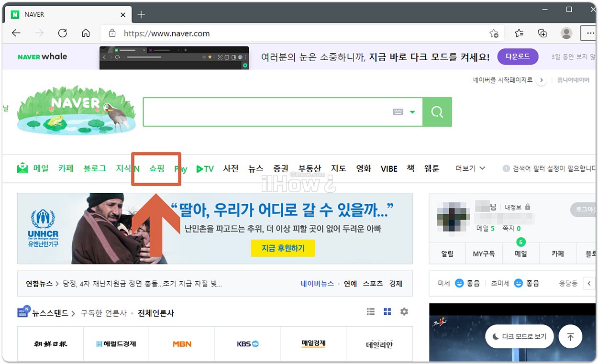Click 내정보 link in profile box
The height and width of the screenshot is (364, 598).
click(x=514, y=207)
